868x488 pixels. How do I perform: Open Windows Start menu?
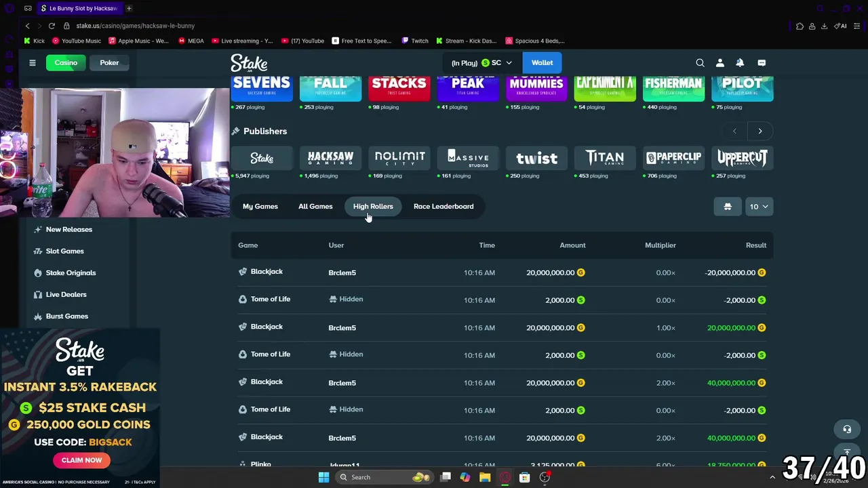(x=323, y=477)
